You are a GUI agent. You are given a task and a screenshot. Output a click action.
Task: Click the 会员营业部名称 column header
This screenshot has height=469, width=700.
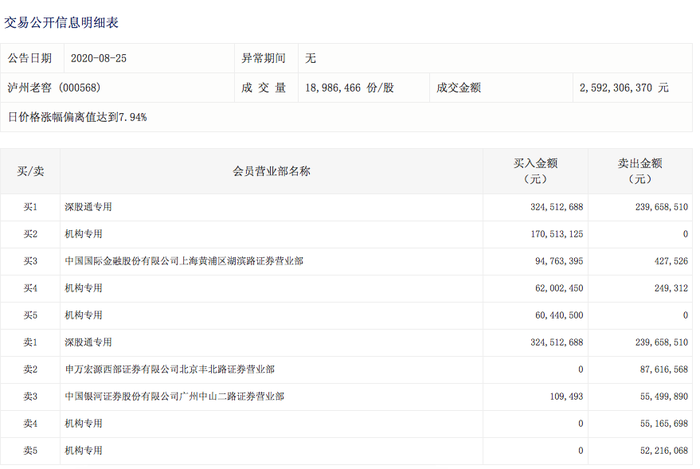pyautogui.click(x=271, y=171)
